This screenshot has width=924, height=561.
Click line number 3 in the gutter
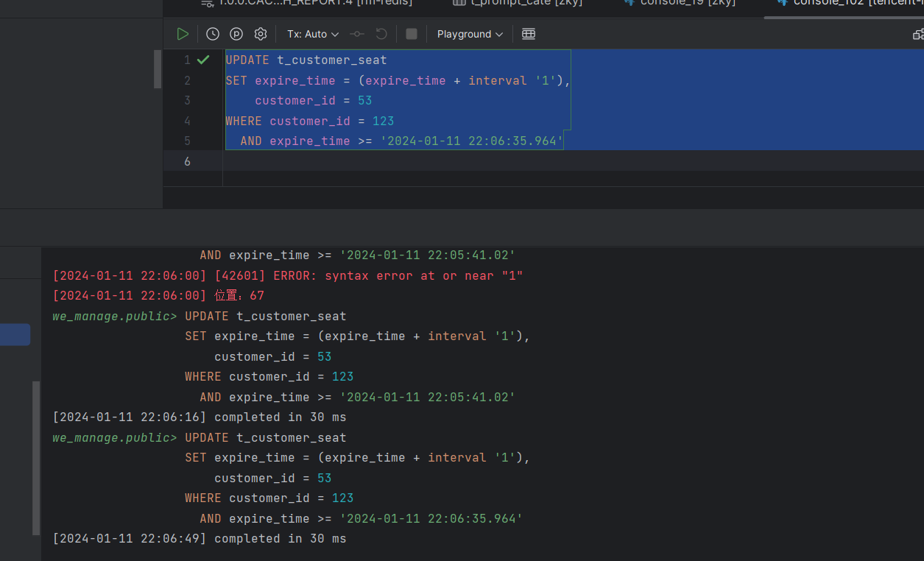[187, 101]
